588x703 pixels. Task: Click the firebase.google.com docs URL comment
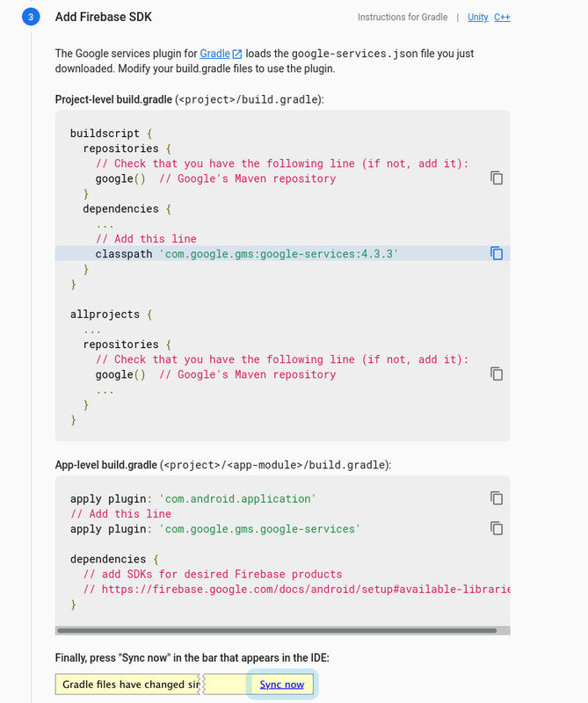296,589
